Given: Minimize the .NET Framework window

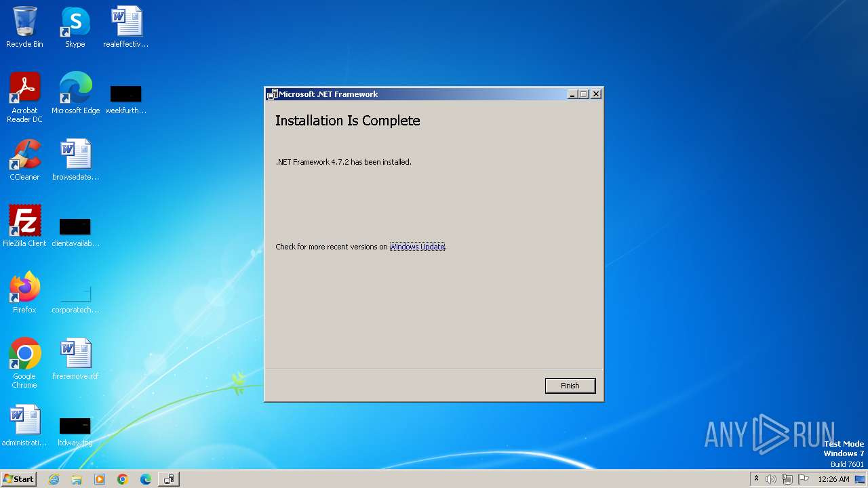Looking at the screenshot, I should (x=572, y=94).
